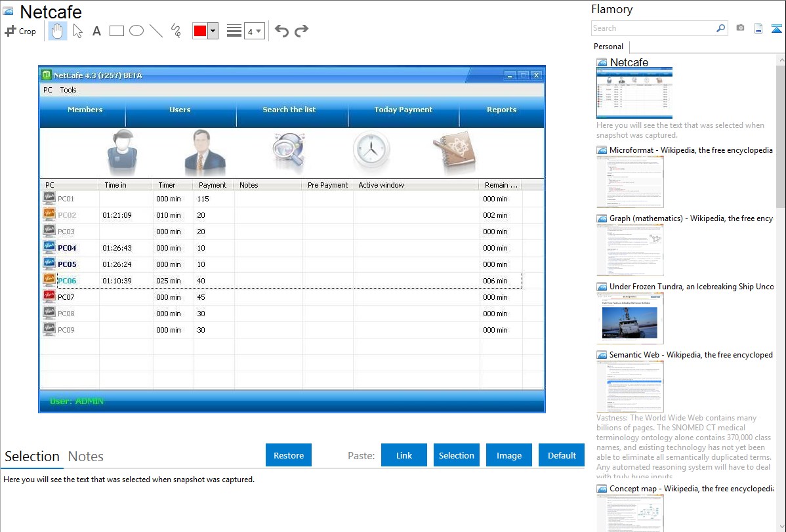Screen dimensions: 786x532
Task: Pick the ellipse shape tool
Action: [x=136, y=31]
